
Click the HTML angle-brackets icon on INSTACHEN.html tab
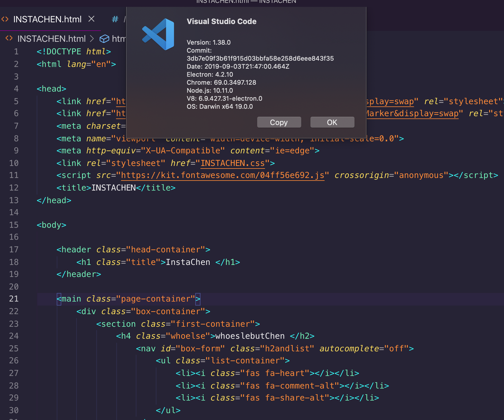pos(5,19)
